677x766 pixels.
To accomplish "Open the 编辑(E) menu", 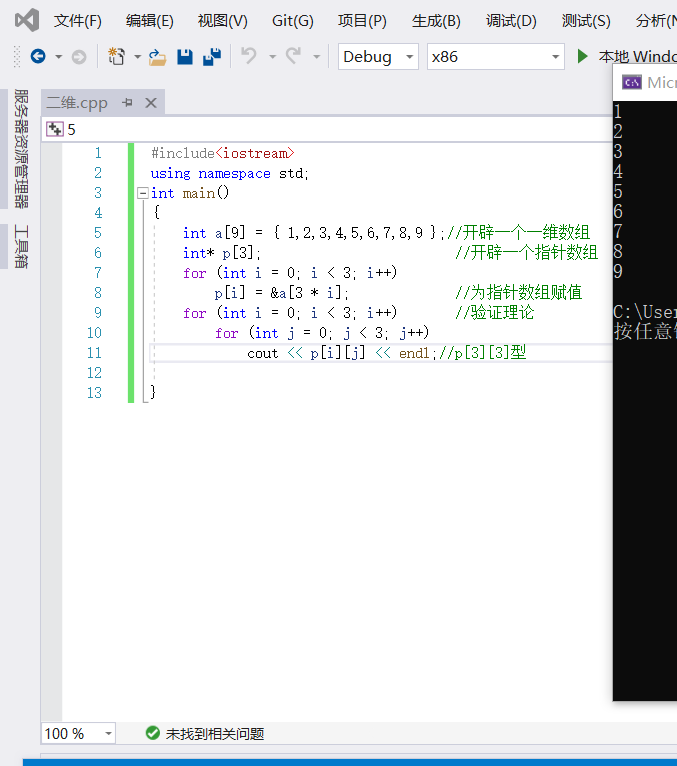I will (x=149, y=21).
